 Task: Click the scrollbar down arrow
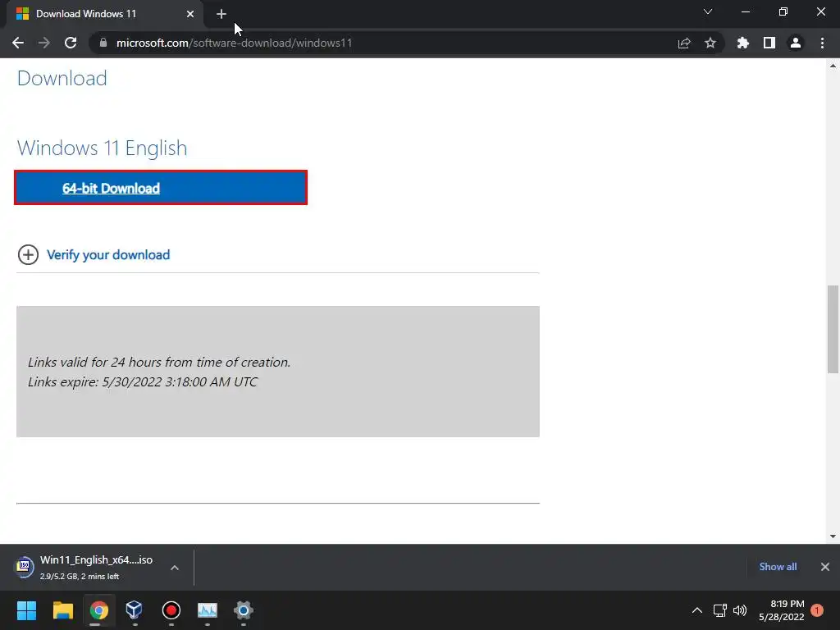[833, 536]
